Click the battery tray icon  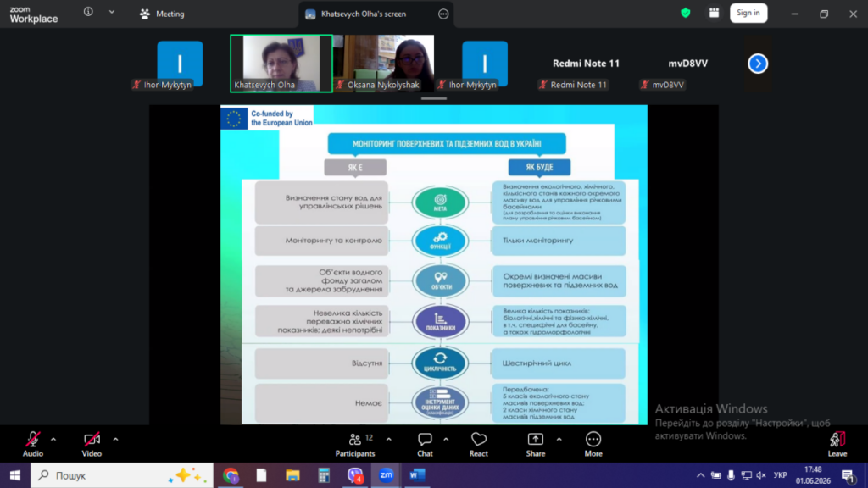(715, 475)
